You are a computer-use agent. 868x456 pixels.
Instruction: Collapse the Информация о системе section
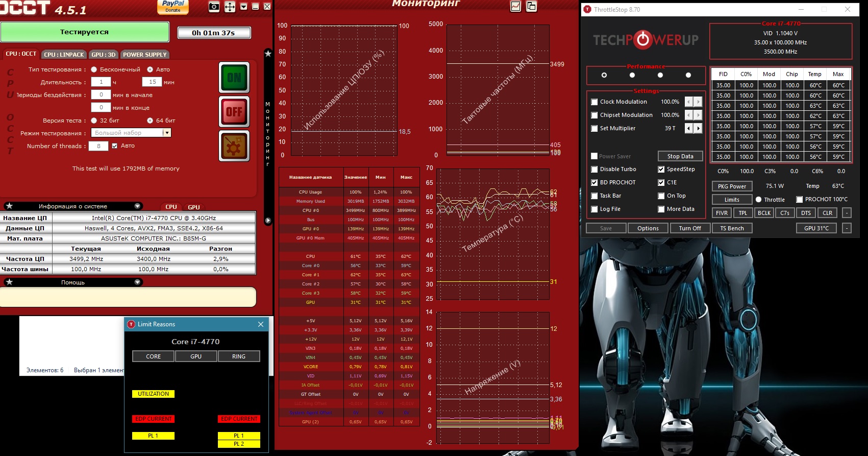coord(137,206)
